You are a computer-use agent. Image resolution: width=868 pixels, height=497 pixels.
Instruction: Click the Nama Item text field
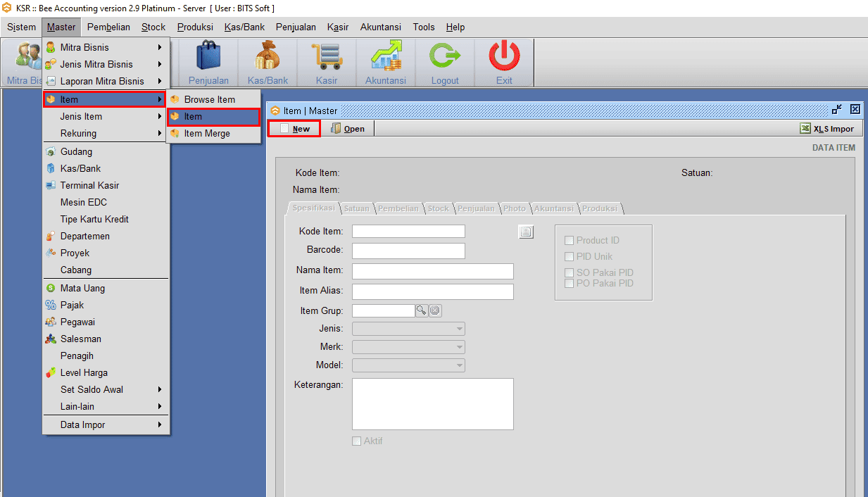click(432, 272)
